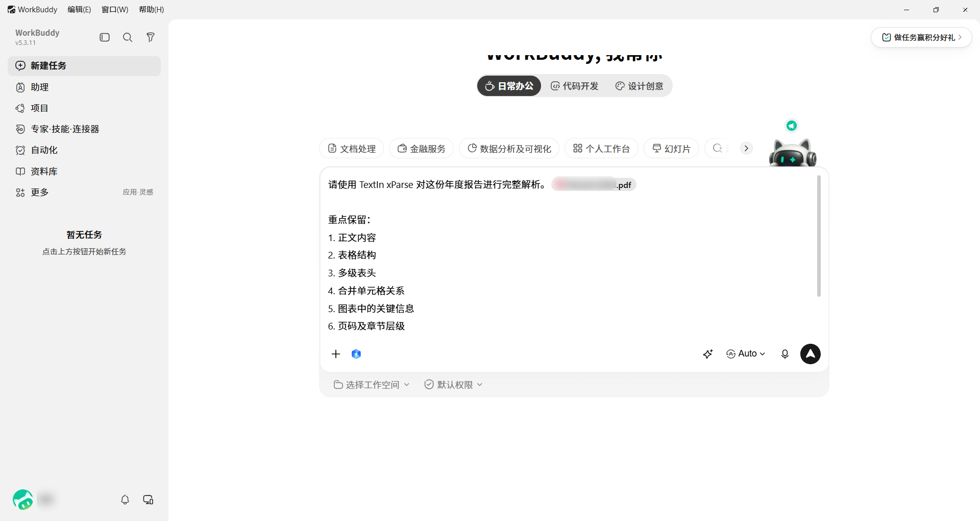
Task: Activate the microphone voice input icon
Action: tap(785, 354)
